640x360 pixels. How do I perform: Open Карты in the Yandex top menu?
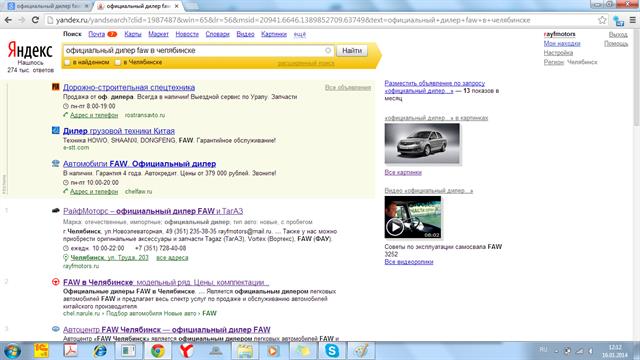pos(133,34)
